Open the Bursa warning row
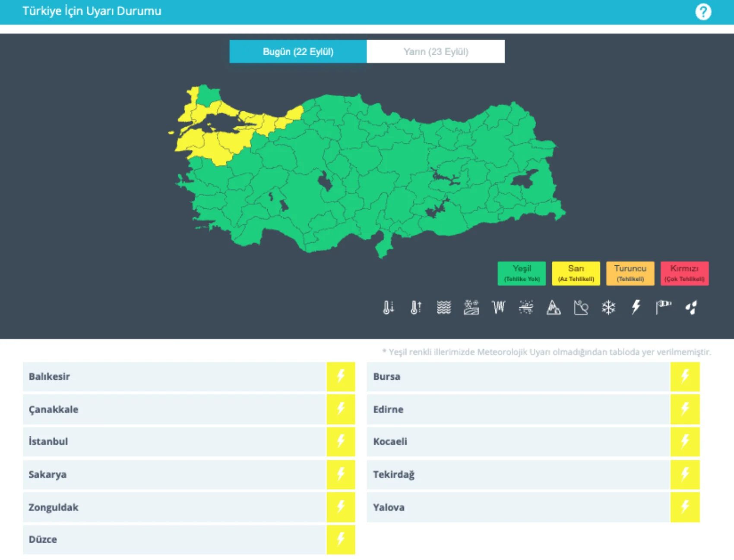 [x=533, y=377]
